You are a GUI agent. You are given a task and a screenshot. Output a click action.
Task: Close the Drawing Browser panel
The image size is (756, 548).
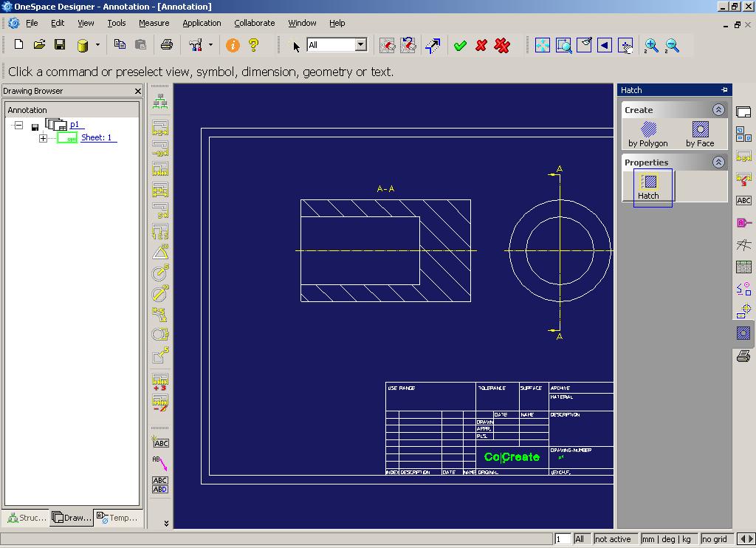pyautogui.click(x=137, y=91)
